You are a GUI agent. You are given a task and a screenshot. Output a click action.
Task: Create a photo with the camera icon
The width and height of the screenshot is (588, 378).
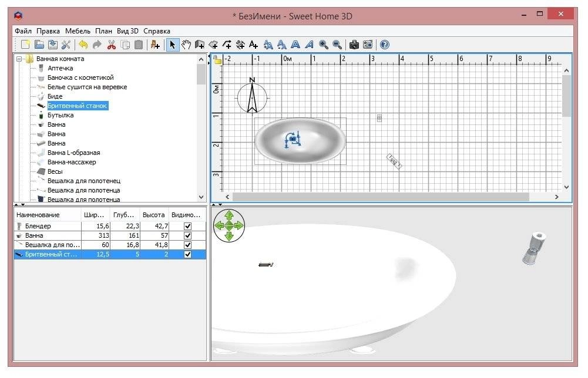(x=354, y=45)
